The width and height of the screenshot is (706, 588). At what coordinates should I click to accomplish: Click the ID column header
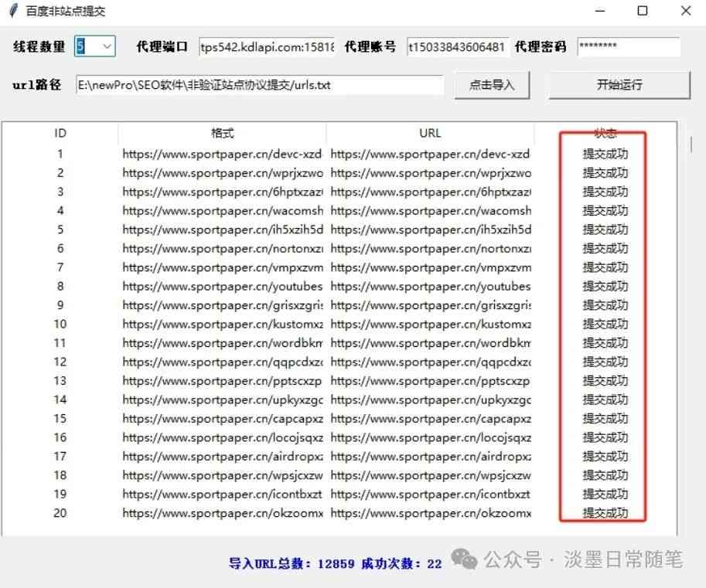click(x=60, y=133)
